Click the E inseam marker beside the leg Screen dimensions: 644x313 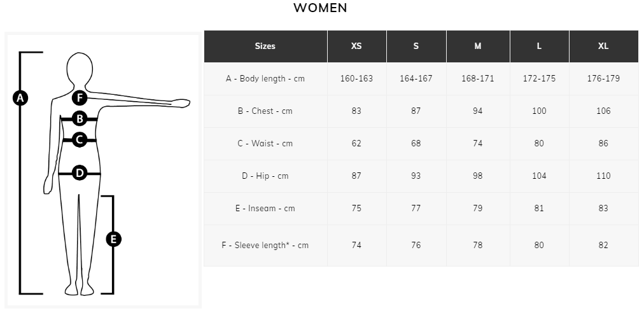pos(113,239)
